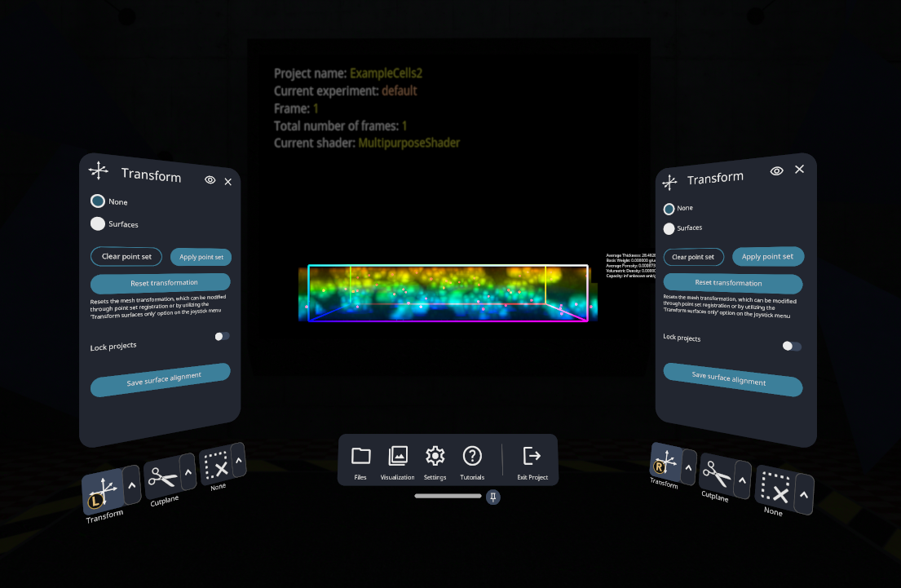901x588 pixels.
Task: Enable Lock projects switch in left panel
Action: tap(222, 336)
